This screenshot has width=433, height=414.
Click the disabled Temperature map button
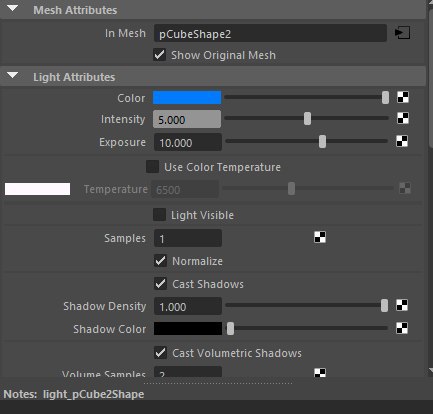pyautogui.click(x=405, y=188)
